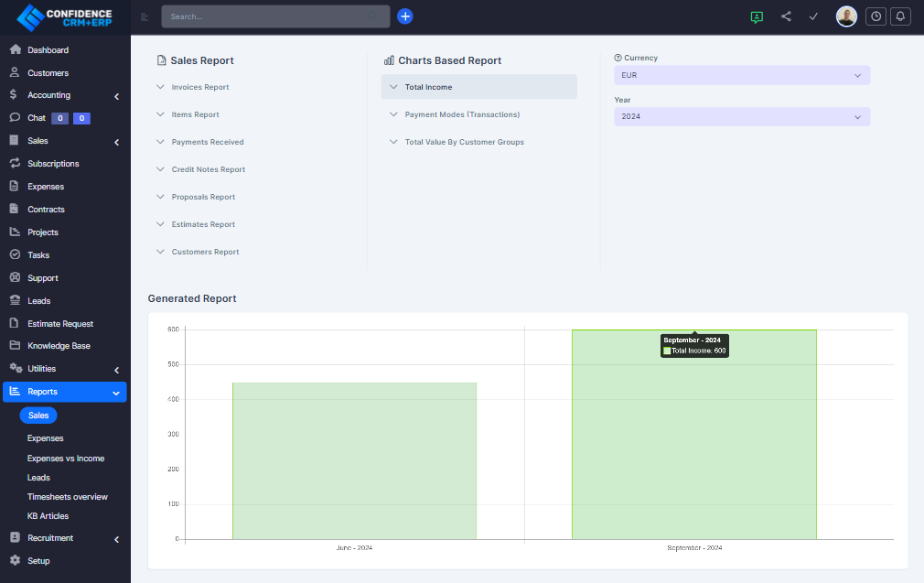
Task: Open the Year dropdown showing 2024
Action: (x=741, y=117)
